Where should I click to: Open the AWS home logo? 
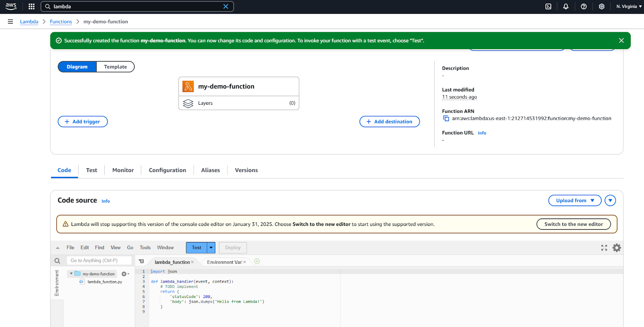click(11, 6)
